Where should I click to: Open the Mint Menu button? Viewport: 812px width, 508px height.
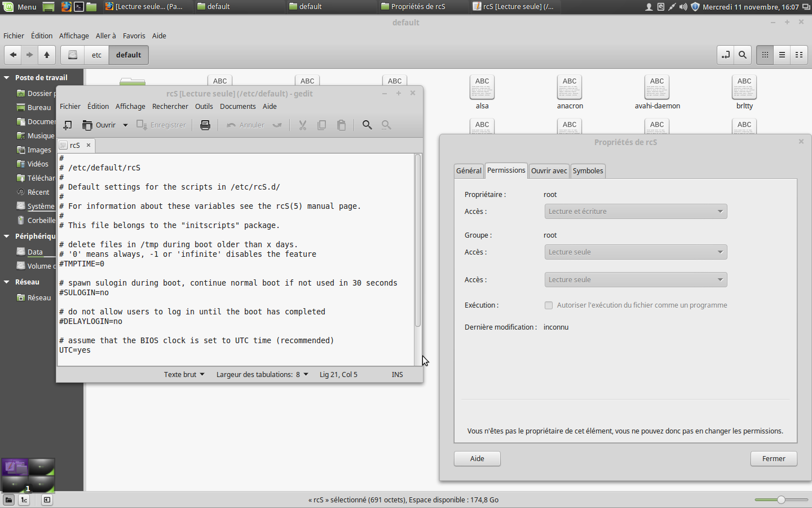coord(20,7)
